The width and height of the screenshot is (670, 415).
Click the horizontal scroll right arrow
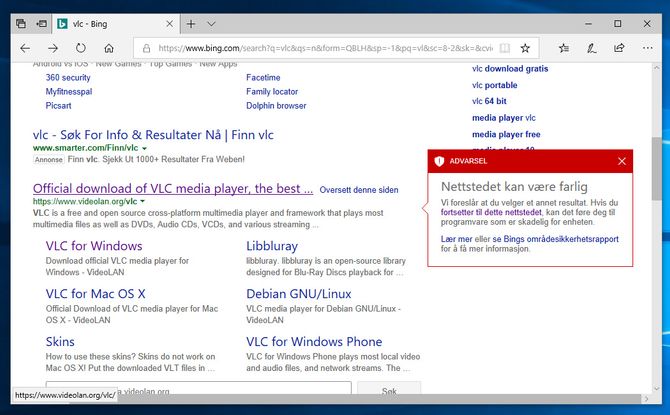646,399
